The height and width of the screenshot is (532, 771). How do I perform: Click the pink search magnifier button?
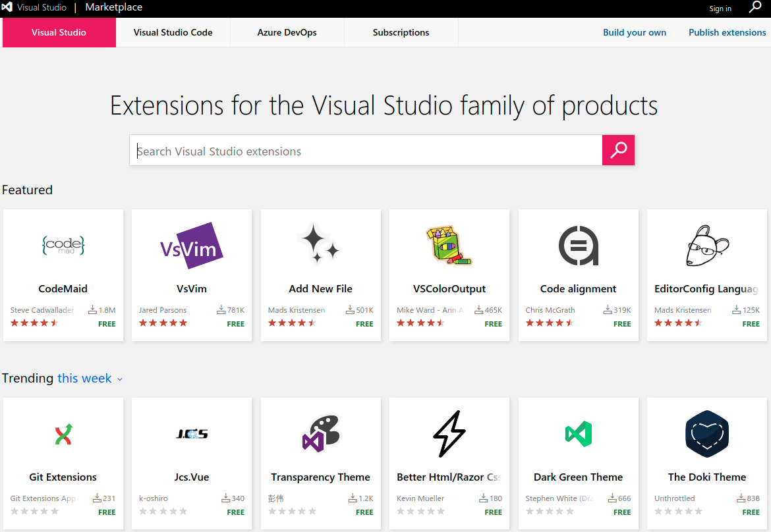[618, 150]
